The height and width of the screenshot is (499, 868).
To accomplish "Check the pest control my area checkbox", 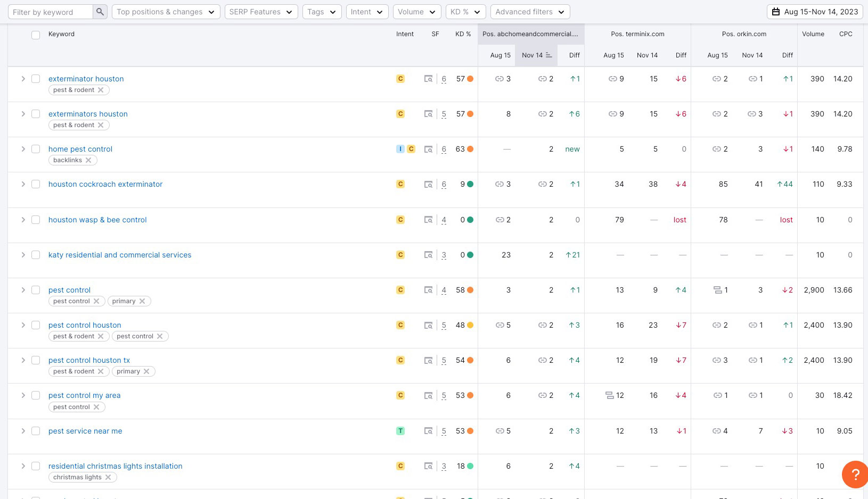I will point(36,395).
